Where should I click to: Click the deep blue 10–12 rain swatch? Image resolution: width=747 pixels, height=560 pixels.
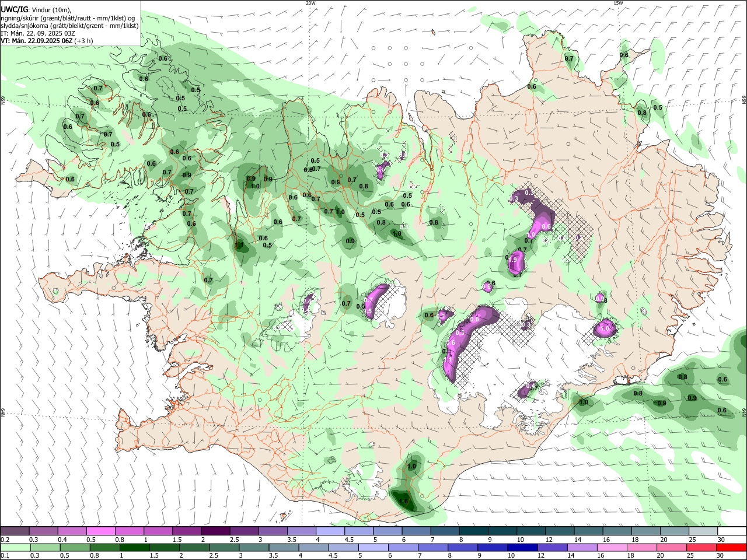[522, 547]
